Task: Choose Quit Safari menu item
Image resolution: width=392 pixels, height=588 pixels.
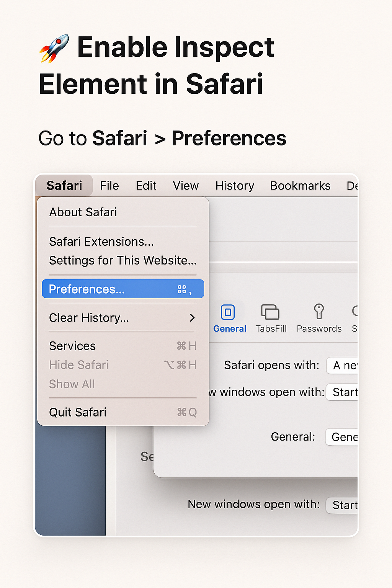Action: [123, 412]
